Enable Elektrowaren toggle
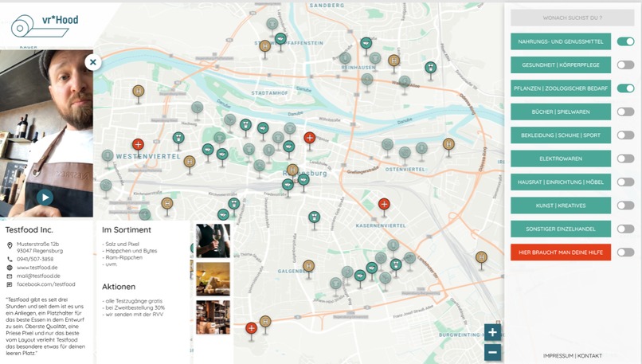This screenshot has height=364, width=642. click(x=625, y=159)
